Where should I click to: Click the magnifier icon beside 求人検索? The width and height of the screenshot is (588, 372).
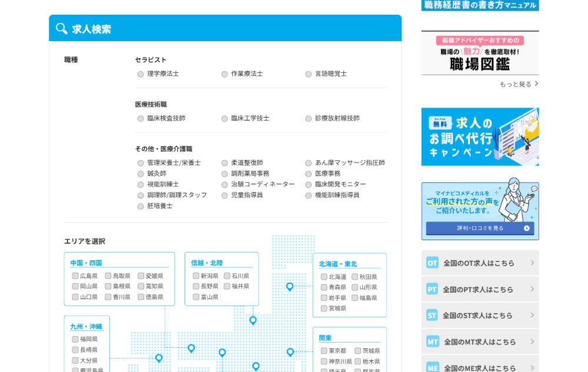tap(61, 28)
